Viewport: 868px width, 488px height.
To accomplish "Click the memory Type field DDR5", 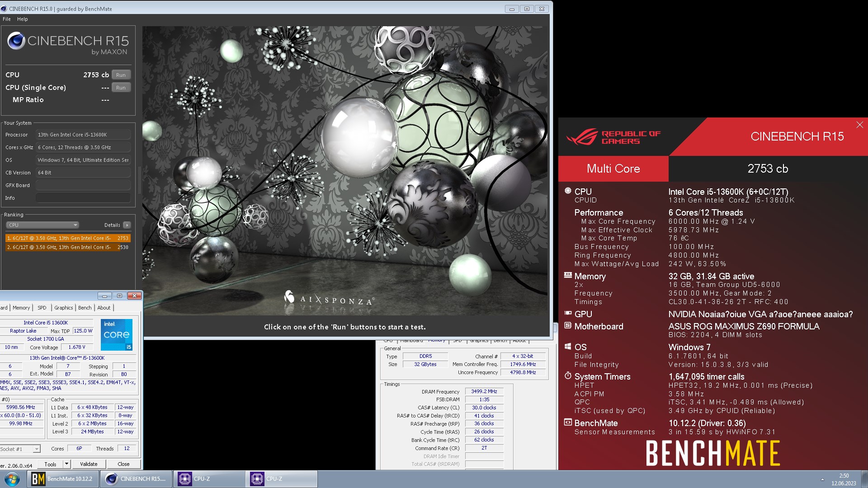I will click(x=425, y=356).
